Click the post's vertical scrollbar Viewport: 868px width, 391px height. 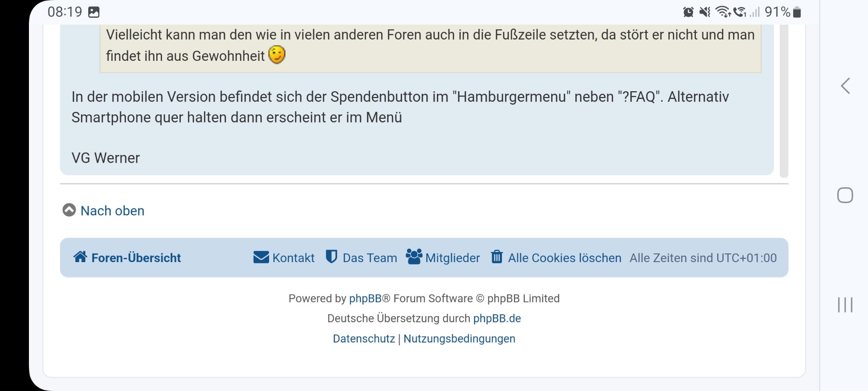coord(784,101)
